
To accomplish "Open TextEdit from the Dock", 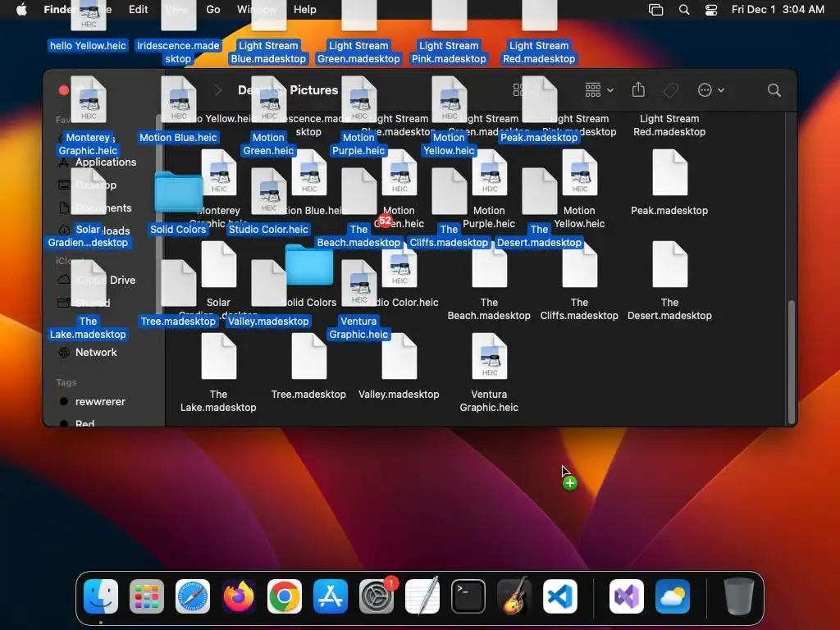I will (422, 596).
